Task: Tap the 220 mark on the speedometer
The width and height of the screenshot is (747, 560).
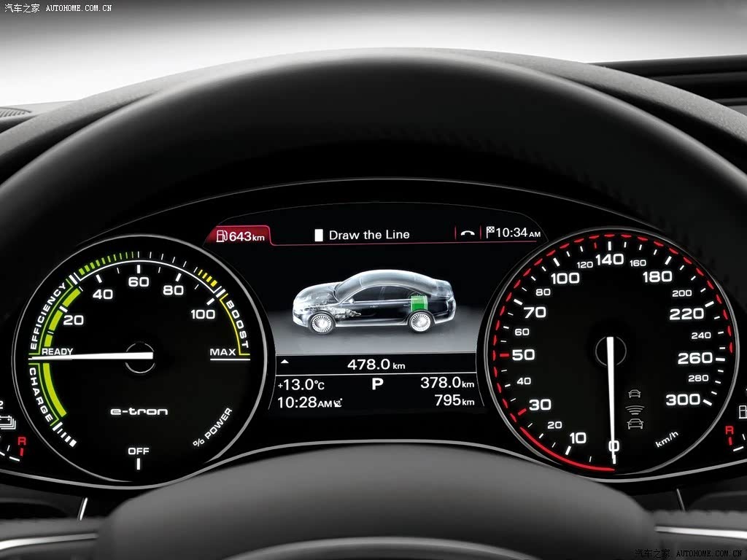Action: point(686,314)
